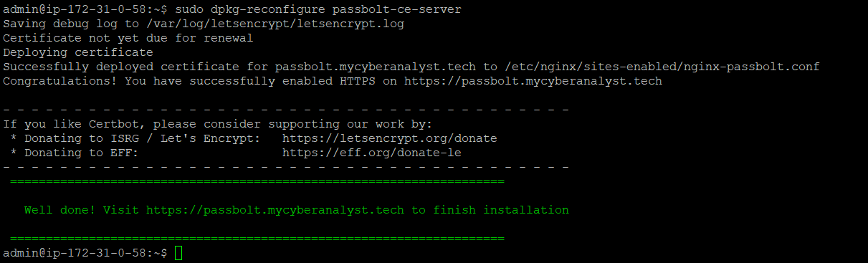The height and width of the screenshot is (263, 868).
Task: Click the bottom admin@ip-172-31-0-58 prompt
Action: [x=85, y=253]
